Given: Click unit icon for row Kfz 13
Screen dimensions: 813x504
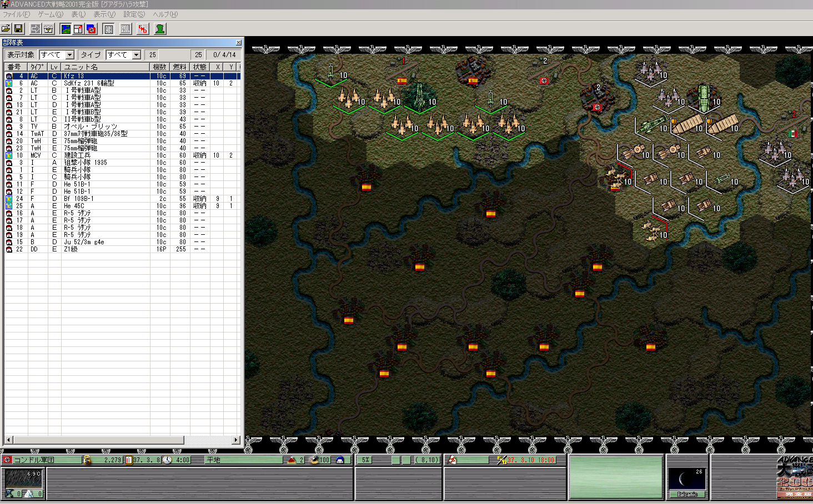Looking at the screenshot, I should [x=9, y=76].
